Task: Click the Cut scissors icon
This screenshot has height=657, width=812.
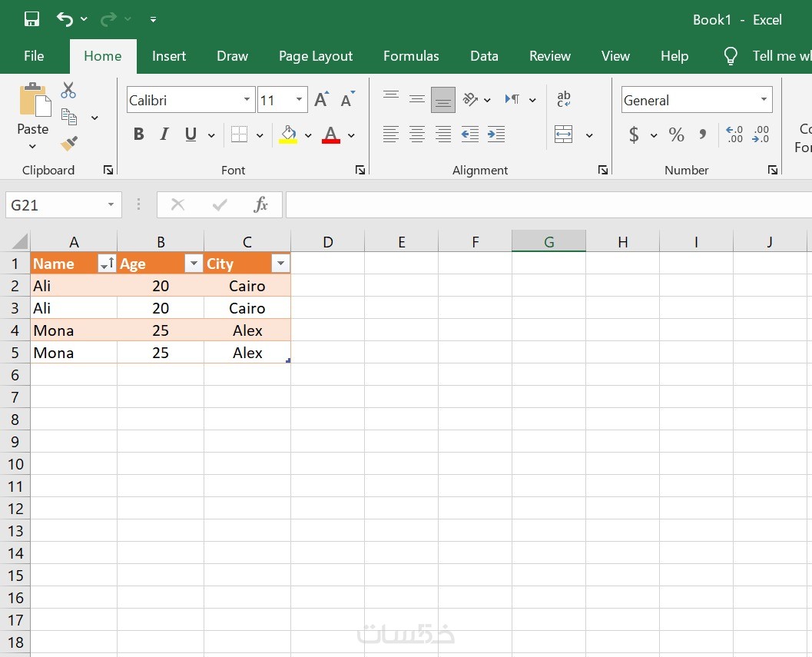Action: point(68,90)
